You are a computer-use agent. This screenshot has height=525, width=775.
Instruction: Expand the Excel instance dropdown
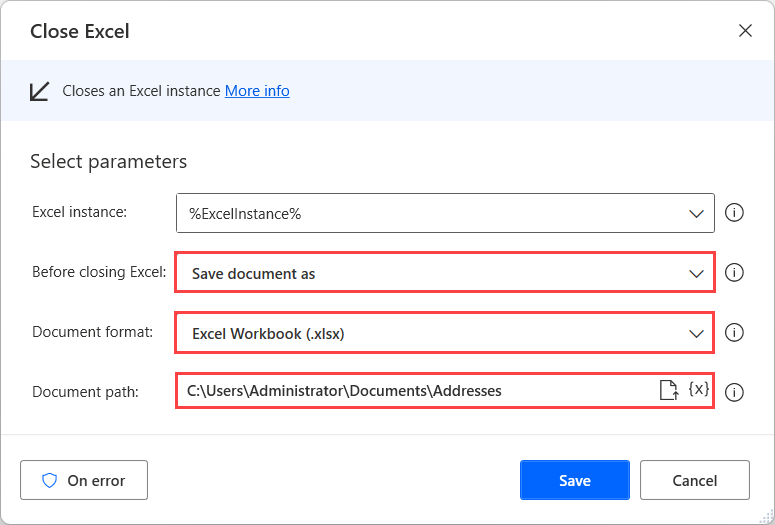[697, 214]
